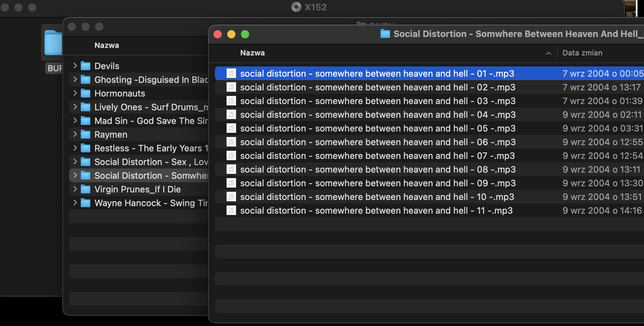The width and height of the screenshot is (644, 326).
Task: Click the Restless - The Early Years folder icon
Action: [x=86, y=148]
